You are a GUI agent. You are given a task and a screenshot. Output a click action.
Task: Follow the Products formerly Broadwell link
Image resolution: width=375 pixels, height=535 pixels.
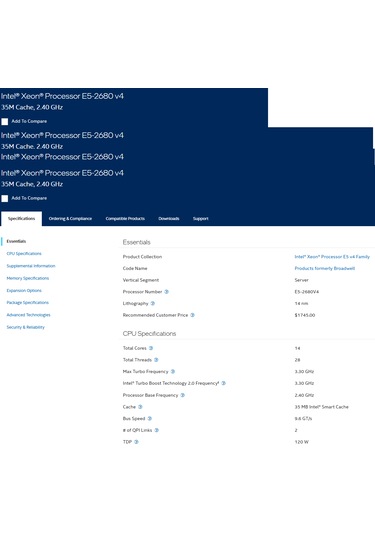(x=325, y=268)
